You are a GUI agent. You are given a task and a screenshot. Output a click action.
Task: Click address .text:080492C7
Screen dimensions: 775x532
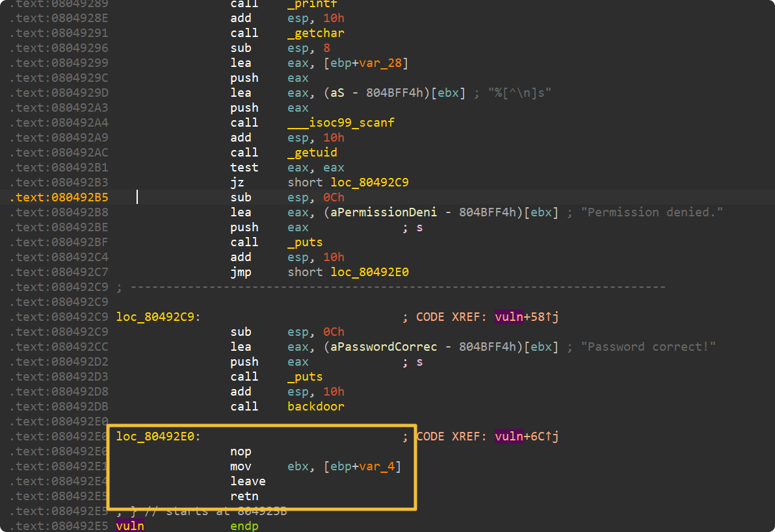(x=59, y=272)
